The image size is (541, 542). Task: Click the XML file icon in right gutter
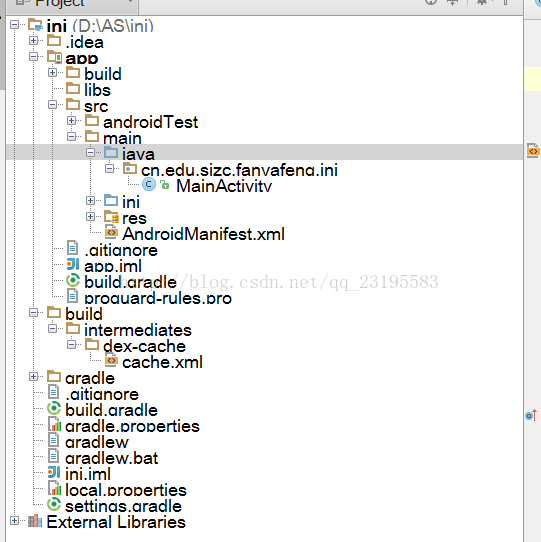533,151
